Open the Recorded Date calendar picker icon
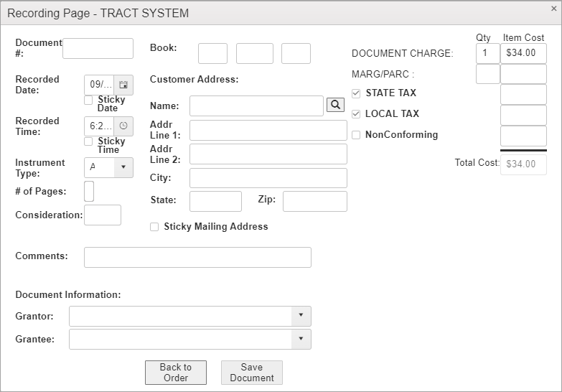This screenshot has height=392, width=562. (123, 85)
